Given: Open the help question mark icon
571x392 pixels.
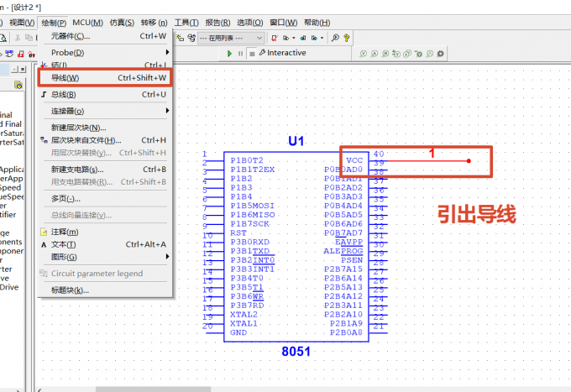Looking at the screenshot, I should click(x=346, y=38).
